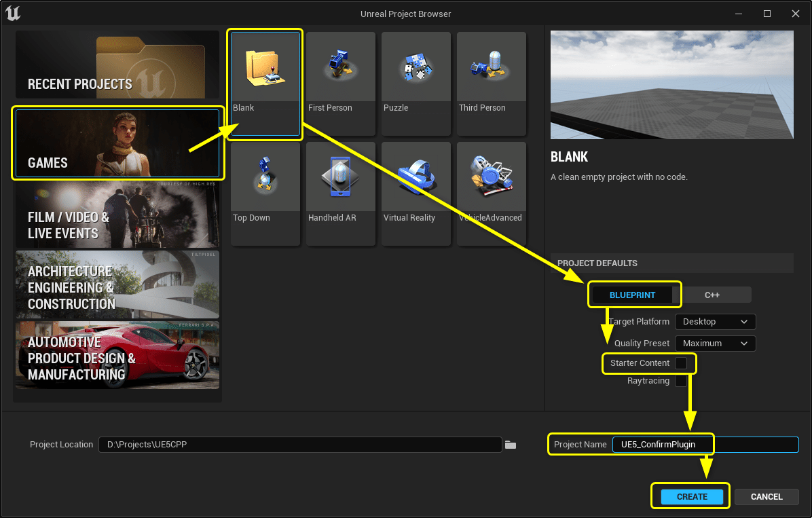Open Film / Video & Live Events category
The width and height of the screenshot is (812, 518).
117,214
